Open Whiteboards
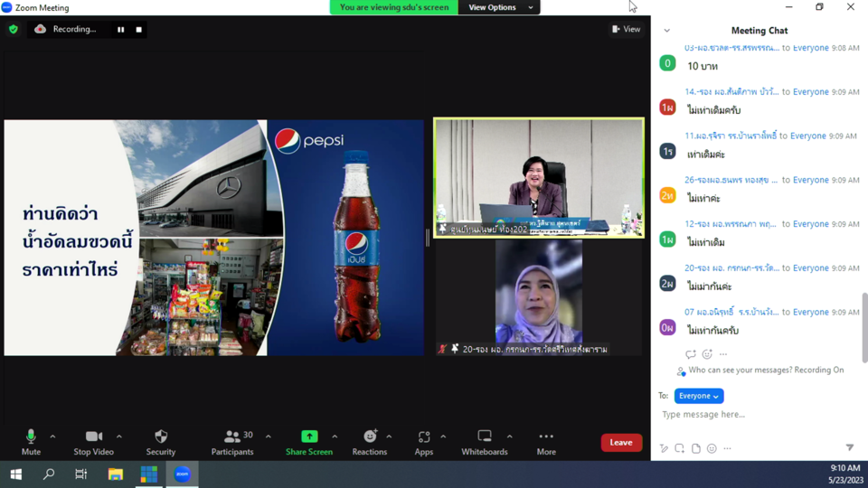Image resolution: width=868 pixels, height=488 pixels. point(485,442)
